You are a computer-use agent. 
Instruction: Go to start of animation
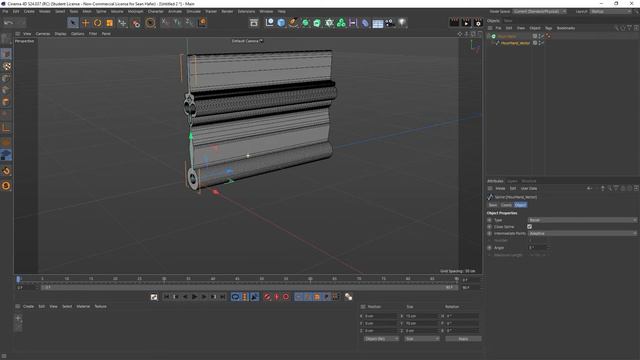(167, 297)
